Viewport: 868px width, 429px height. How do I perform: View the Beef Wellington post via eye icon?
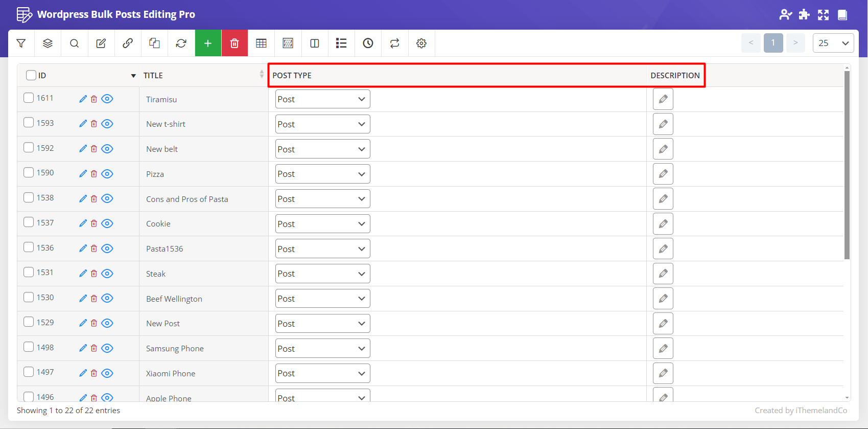point(107,298)
